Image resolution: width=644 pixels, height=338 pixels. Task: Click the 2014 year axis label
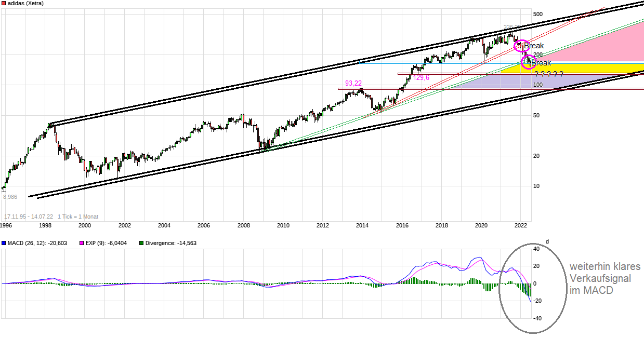[362, 226]
